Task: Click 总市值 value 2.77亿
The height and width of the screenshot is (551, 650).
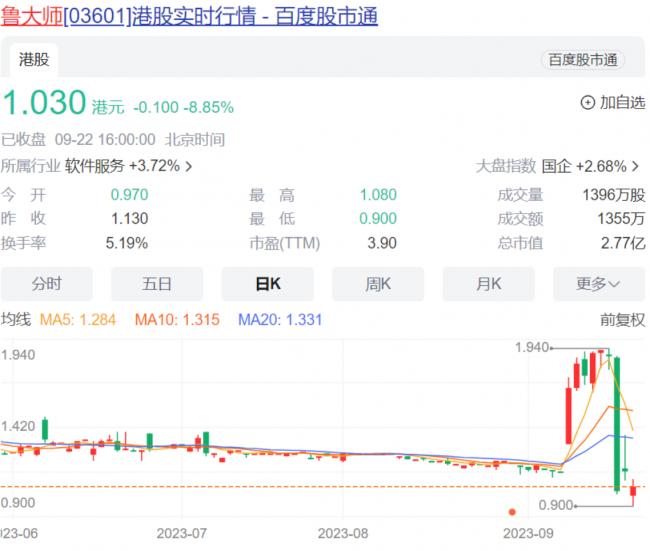Action: [623, 243]
